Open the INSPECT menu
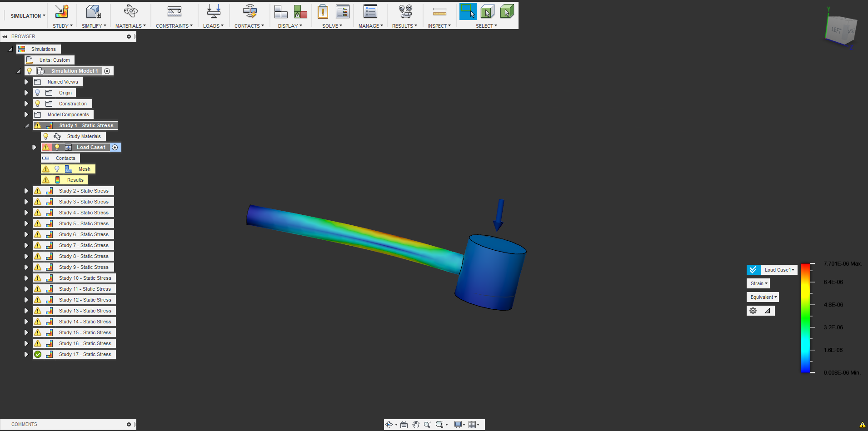 (x=439, y=26)
